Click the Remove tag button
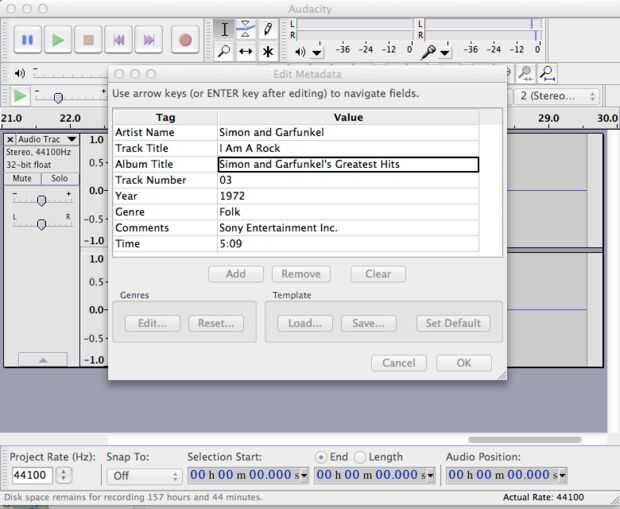620x509 pixels. [x=301, y=274]
